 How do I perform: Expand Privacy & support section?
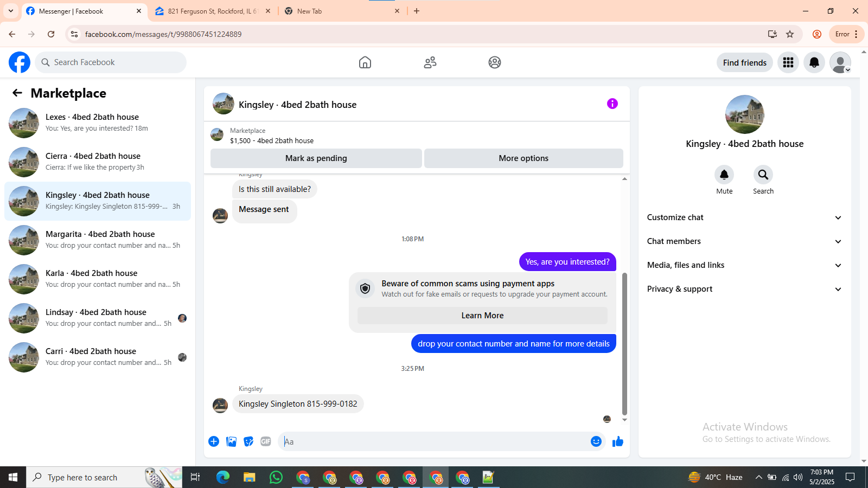(744, 289)
